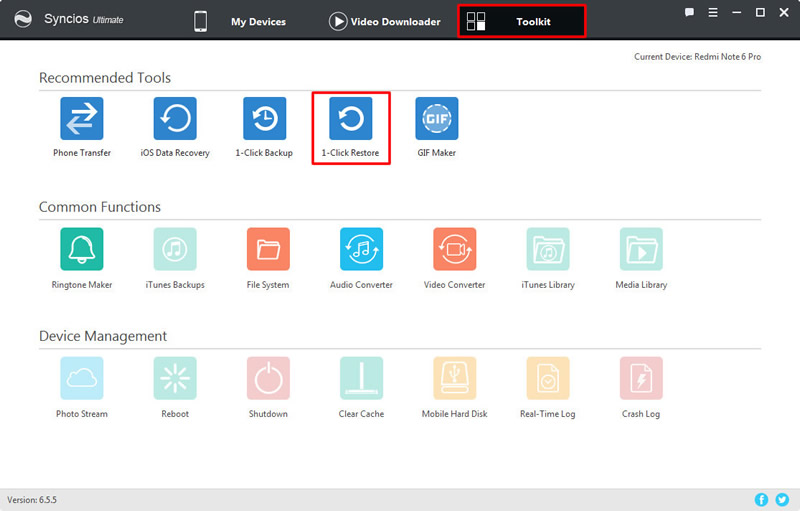Open the Video Converter

(x=455, y=249)
